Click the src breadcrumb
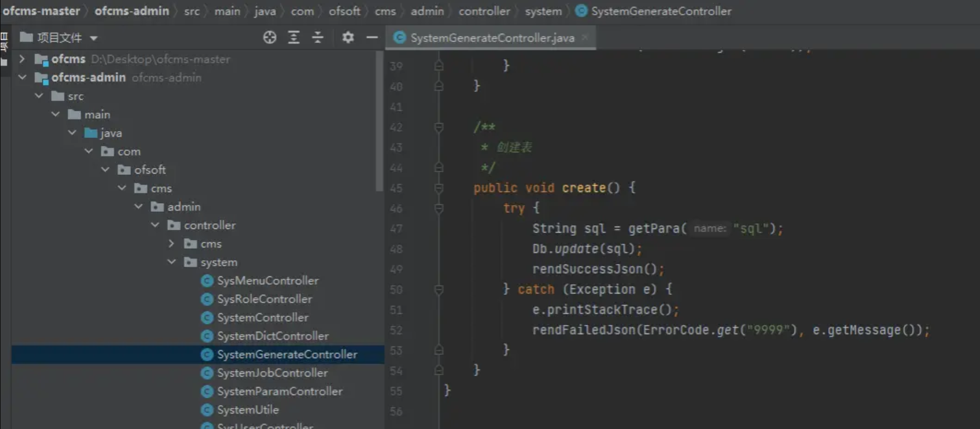Image resolution: width=980 pixels, height=429 pixels. (x=192, y=11)
